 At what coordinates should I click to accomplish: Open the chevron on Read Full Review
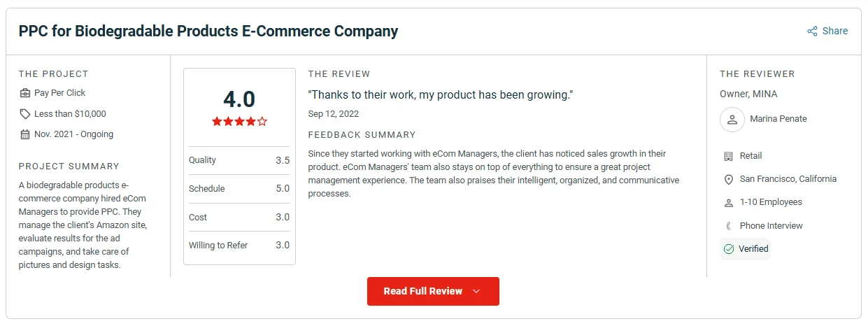click(476, 292)
